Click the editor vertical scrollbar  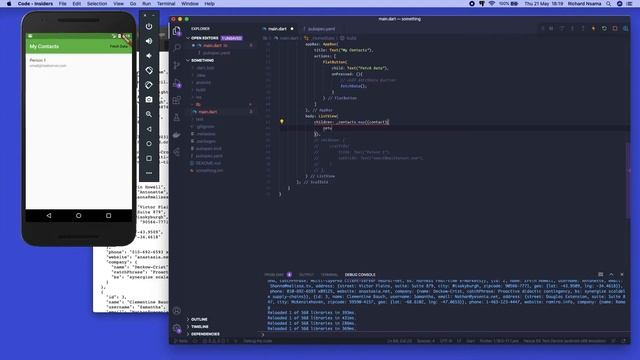(628, 180)
